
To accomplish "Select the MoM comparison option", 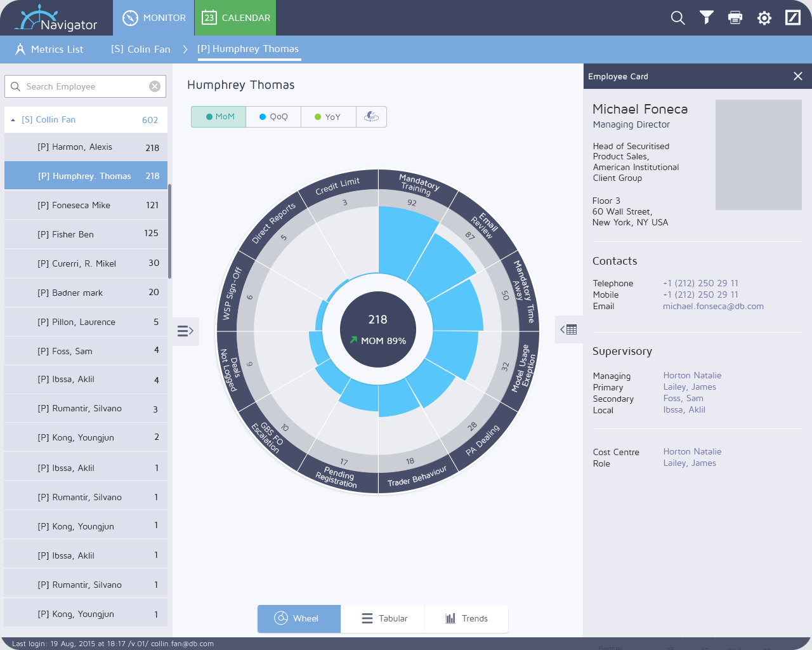I will click(x=219, y=117).
